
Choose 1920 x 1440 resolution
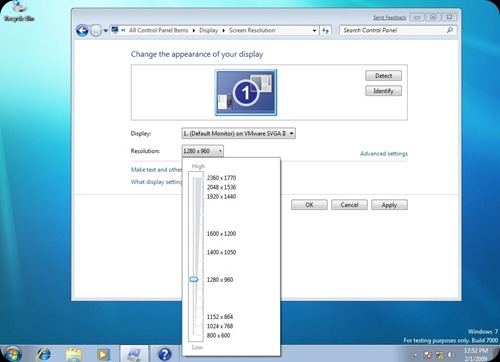pyautogui.click(x=221, y=197)
